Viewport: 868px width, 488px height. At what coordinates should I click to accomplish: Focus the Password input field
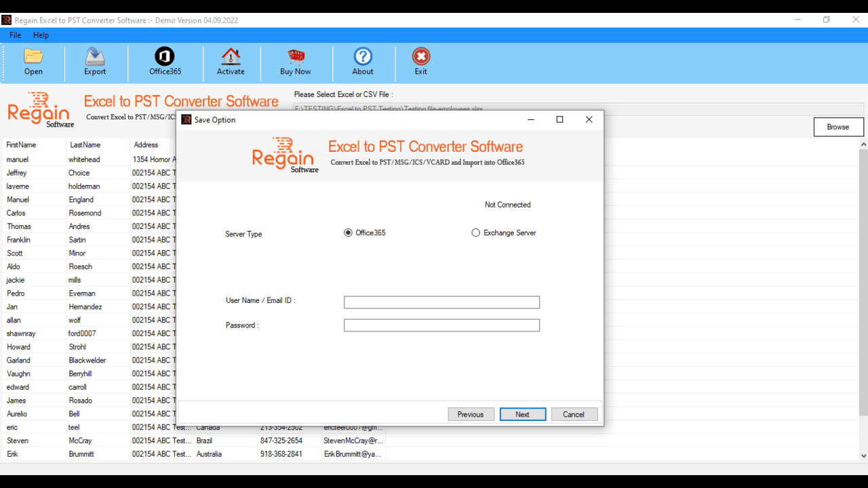click(x=441, y=325)
